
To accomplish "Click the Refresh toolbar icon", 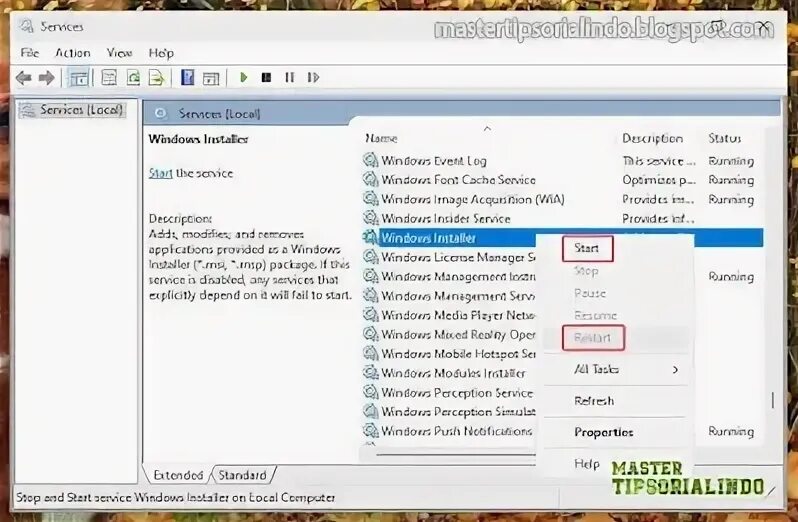I will (133, 78).
